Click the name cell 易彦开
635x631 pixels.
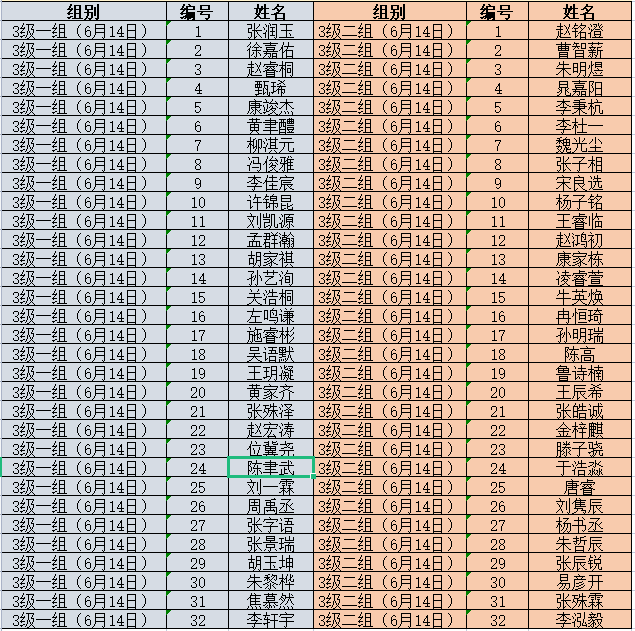point(579,583)
